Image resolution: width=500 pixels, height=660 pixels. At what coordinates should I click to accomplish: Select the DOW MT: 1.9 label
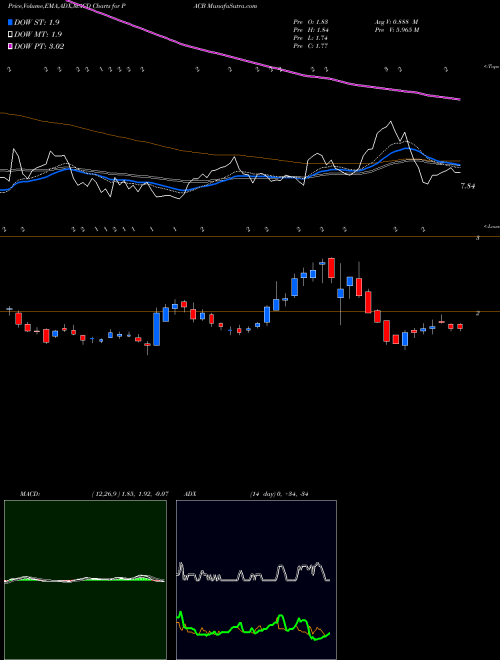(x=37, y=35)
